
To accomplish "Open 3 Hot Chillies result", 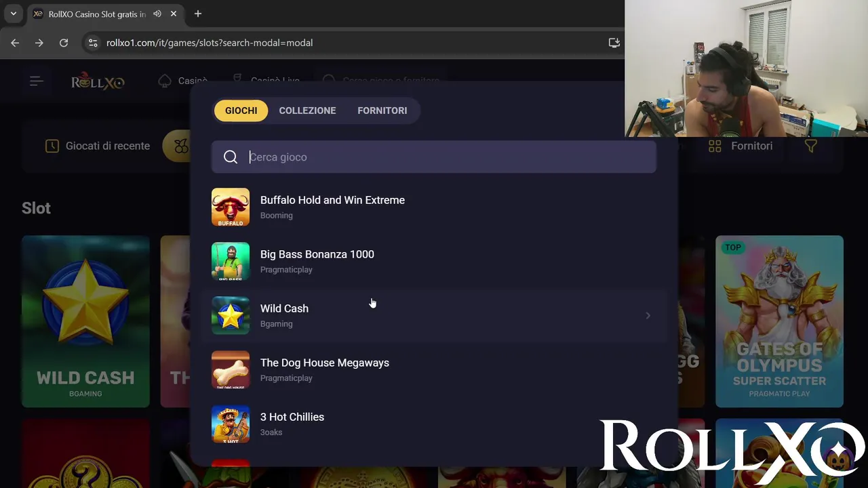I will [434, 424].
